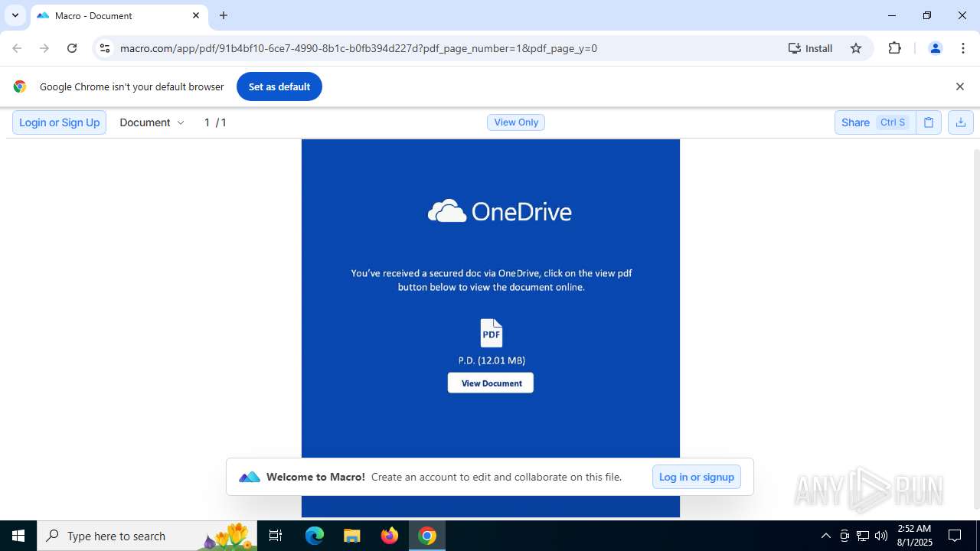Open site information icon in address bar
The width and height of the screenshot is (980, 551).
(x=106, y=48)
